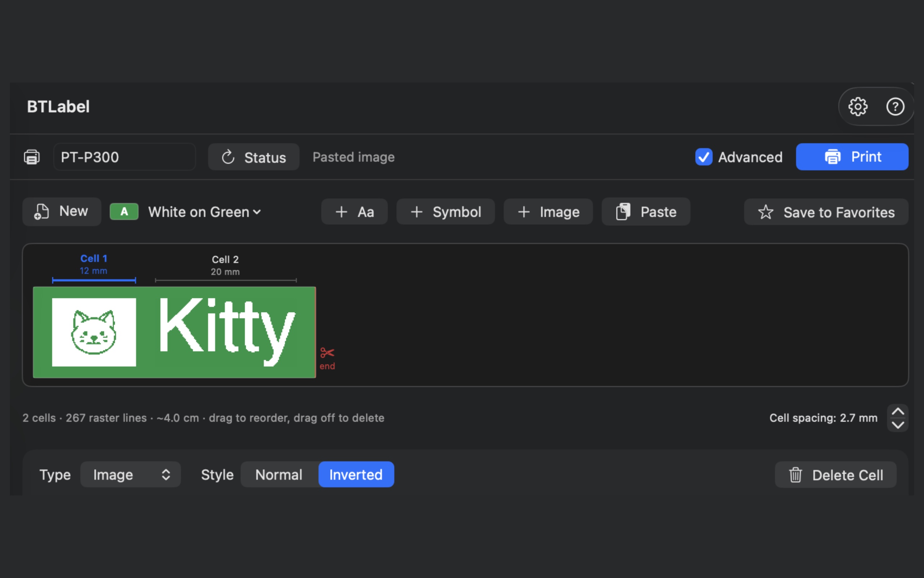Screen dimensions: 924x578
Task: Select the Cell 2 header label
Action: point(225,260)
